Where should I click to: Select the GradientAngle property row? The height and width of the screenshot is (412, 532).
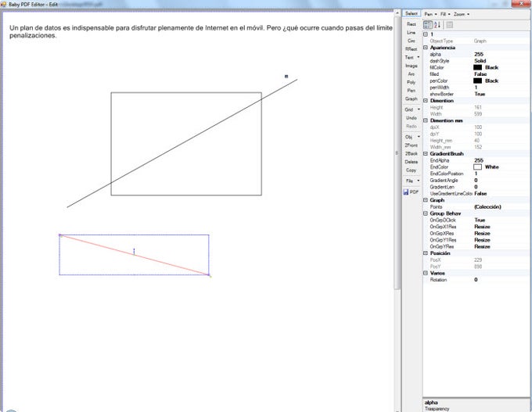click(x=476, y=181)
